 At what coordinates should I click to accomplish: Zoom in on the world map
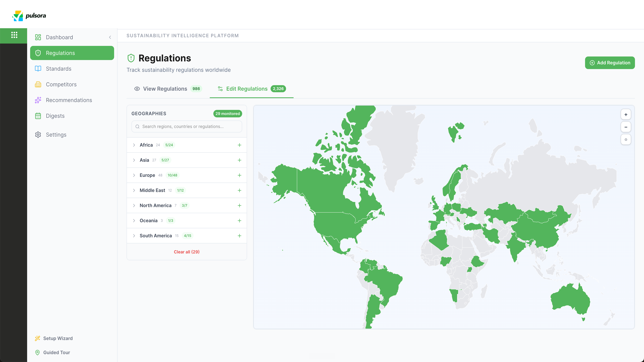[626, 114]
